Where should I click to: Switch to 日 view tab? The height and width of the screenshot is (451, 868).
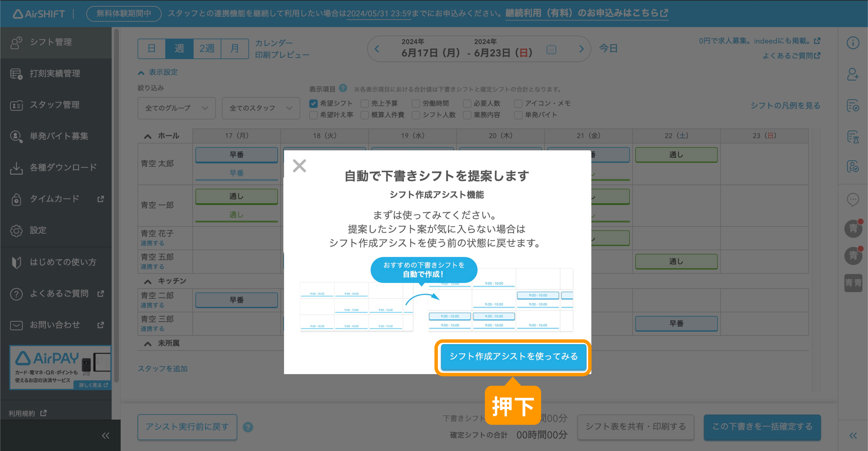click(152, 49)
